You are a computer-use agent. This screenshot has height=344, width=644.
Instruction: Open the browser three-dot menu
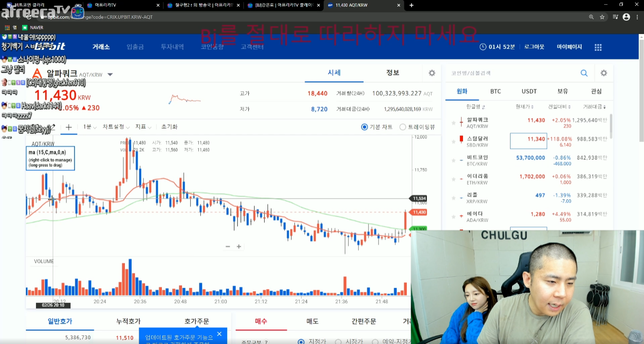638,17
